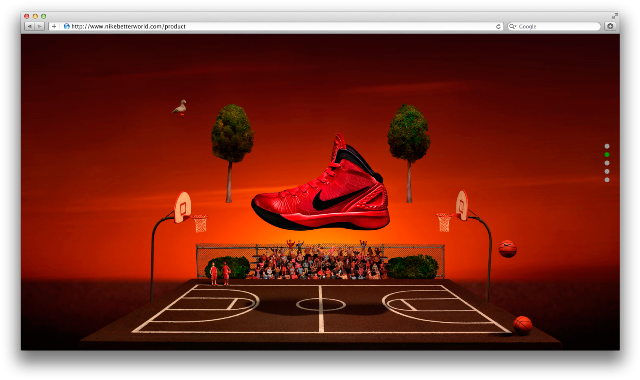The width and height of the screenshot is (640, 380).
Task: Click the basketball floating beside right hoop
Action: (x=507, y=249)
